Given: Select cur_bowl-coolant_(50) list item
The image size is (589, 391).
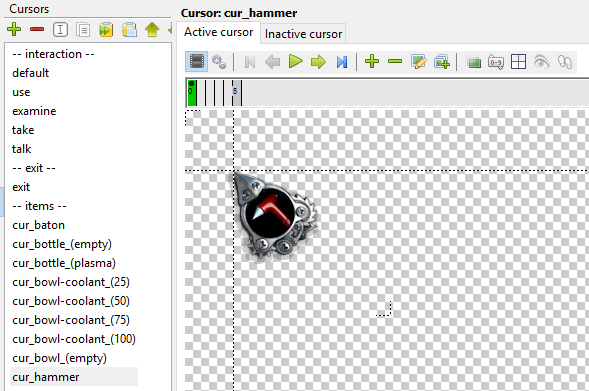Looking at the screenshot, I should click(x=71, y=301).
